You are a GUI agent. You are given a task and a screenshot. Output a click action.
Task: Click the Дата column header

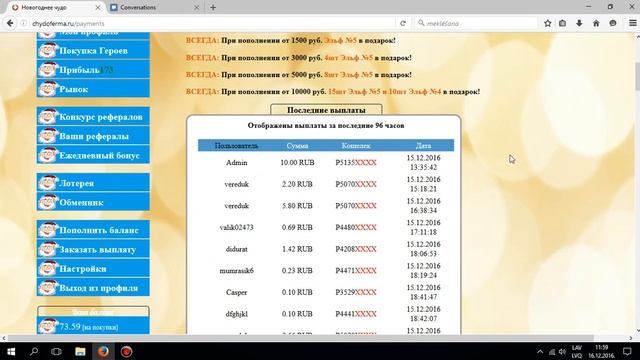pyautogui.click(x=423, y=145)
